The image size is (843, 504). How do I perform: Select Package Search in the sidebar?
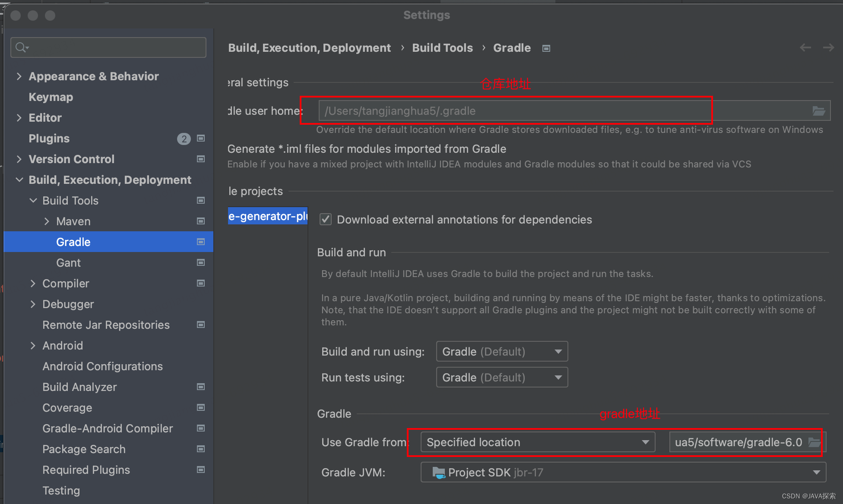pyautogui.click(x=84, y=449)
